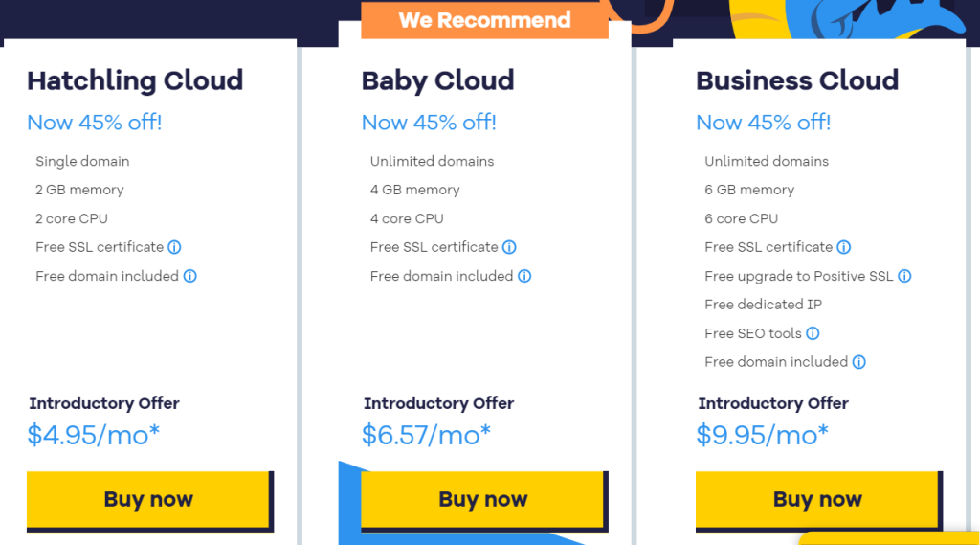This screenshot has width=980, height=545.
Task: Click the $6.57/mo* Baby Cloud price
Action: (x=426, y=435)
